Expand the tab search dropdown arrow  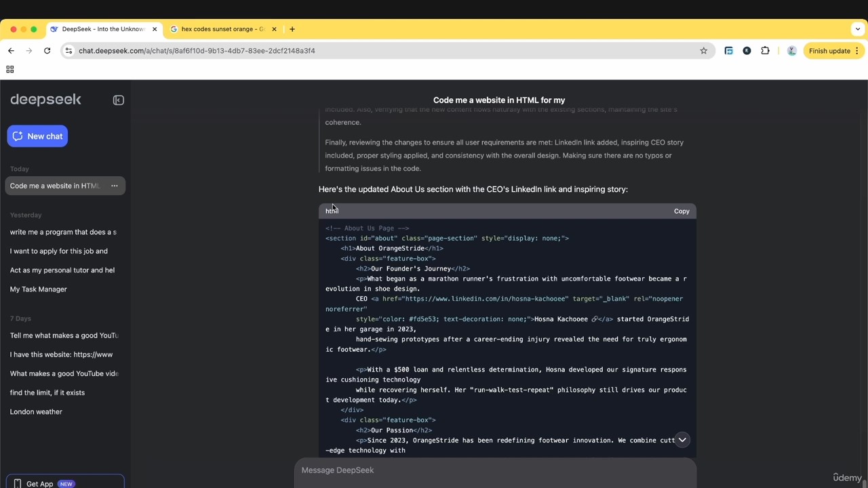[858, 29]
